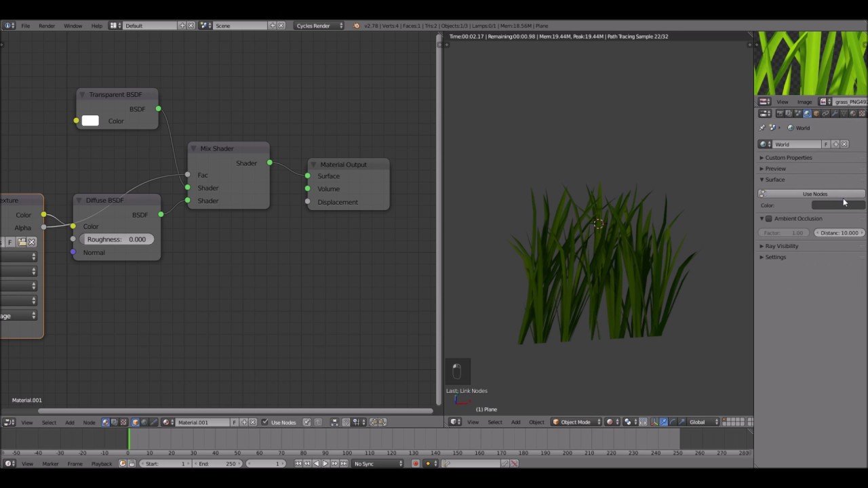Click the Transparent BSDF white color swatch
This screenshot has width=868, height=488.
(90, 121)
